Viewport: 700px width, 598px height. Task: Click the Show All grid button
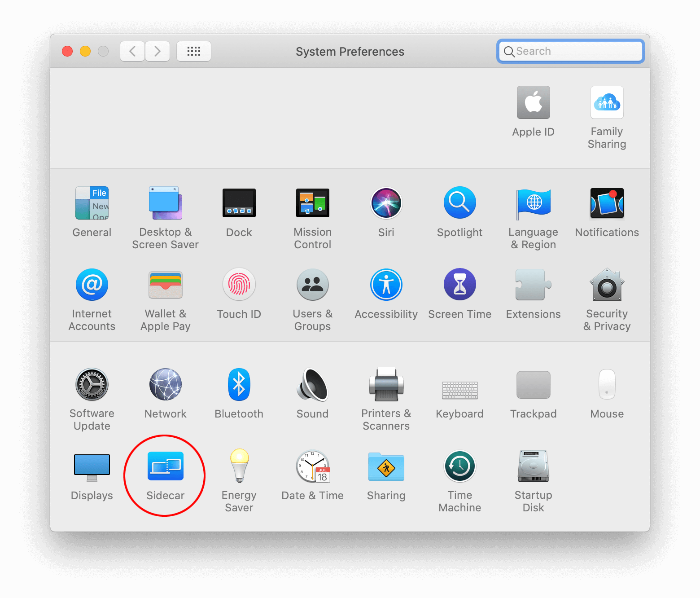[194, 51]
